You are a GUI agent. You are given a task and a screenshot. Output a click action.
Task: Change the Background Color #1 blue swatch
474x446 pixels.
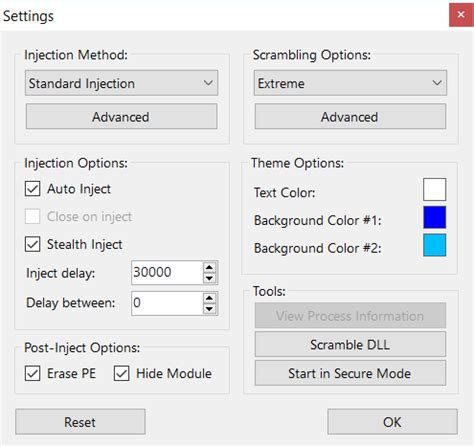[x=434, y=217]
